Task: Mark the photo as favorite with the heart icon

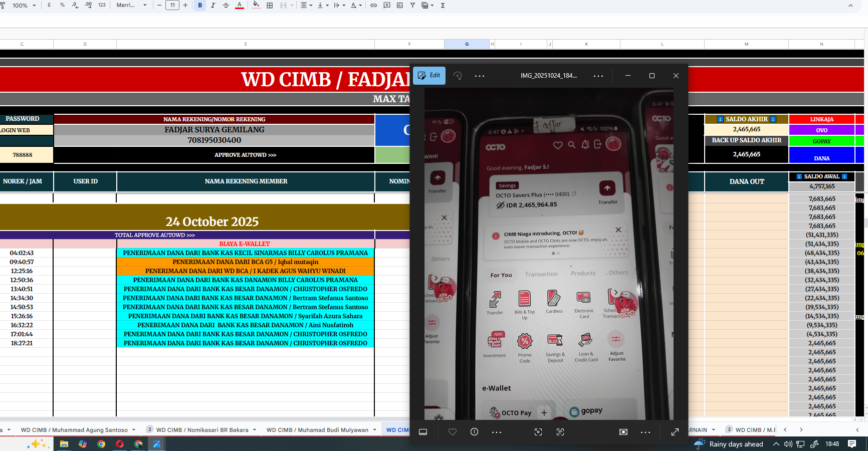Action: point(453,432)
